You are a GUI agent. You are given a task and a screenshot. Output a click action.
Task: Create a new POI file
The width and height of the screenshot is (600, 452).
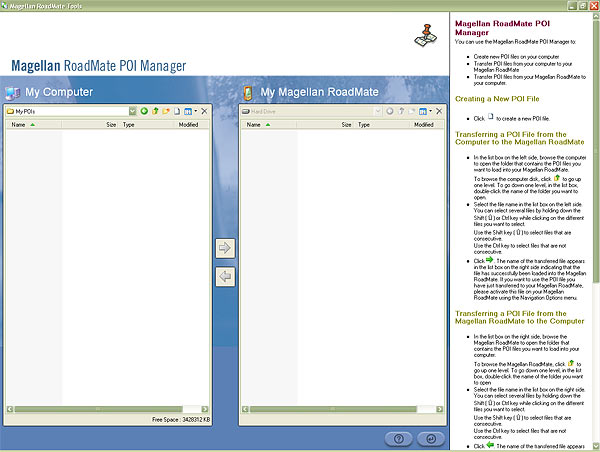pos(177,111)
